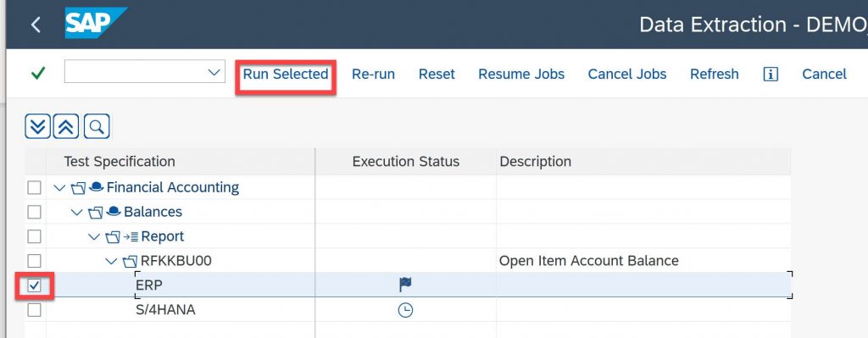Viewport: 868px width, 338px height.
Task: Check the S/4HANA row checkbox
Action: (x=34, y=310)
